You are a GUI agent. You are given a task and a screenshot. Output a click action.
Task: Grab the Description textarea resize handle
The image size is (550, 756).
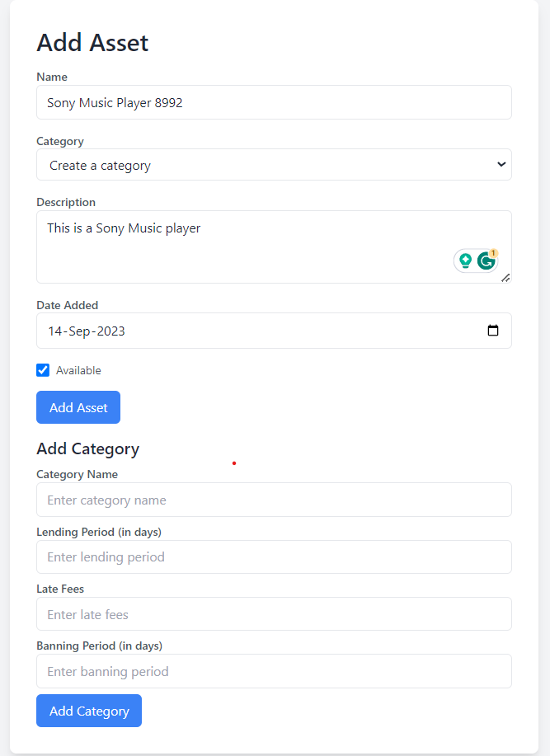505,278
